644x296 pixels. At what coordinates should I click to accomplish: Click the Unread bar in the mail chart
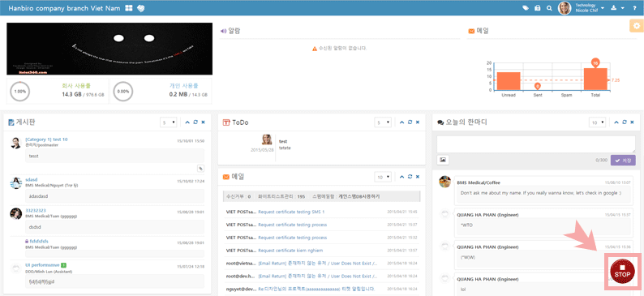pyautogui.click(x=509, y=81)
